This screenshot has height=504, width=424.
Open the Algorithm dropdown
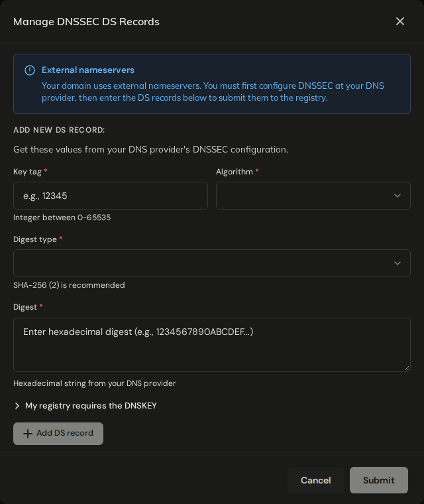coord(313,196)
